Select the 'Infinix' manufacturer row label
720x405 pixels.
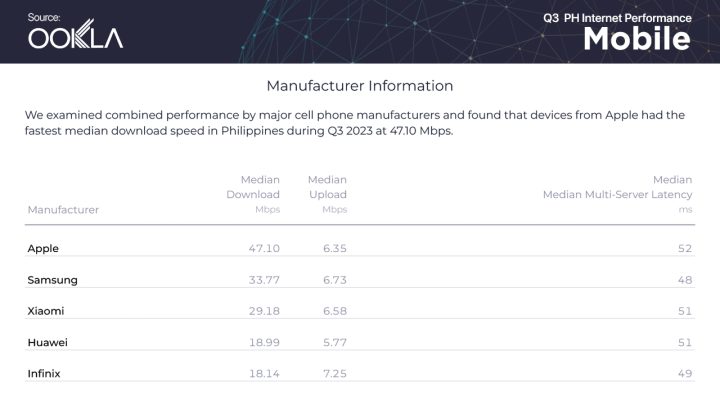coord(44,374)
